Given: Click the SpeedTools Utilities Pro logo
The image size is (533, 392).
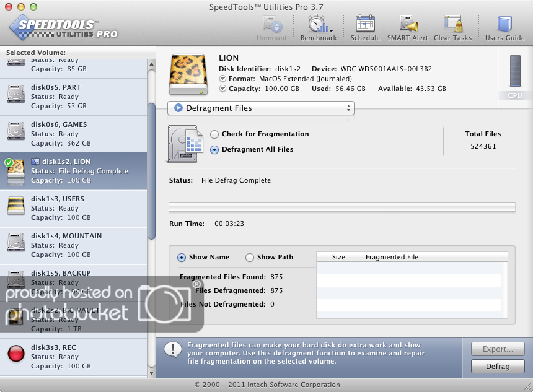Looking at the screenshot, I should coord(64,28).
